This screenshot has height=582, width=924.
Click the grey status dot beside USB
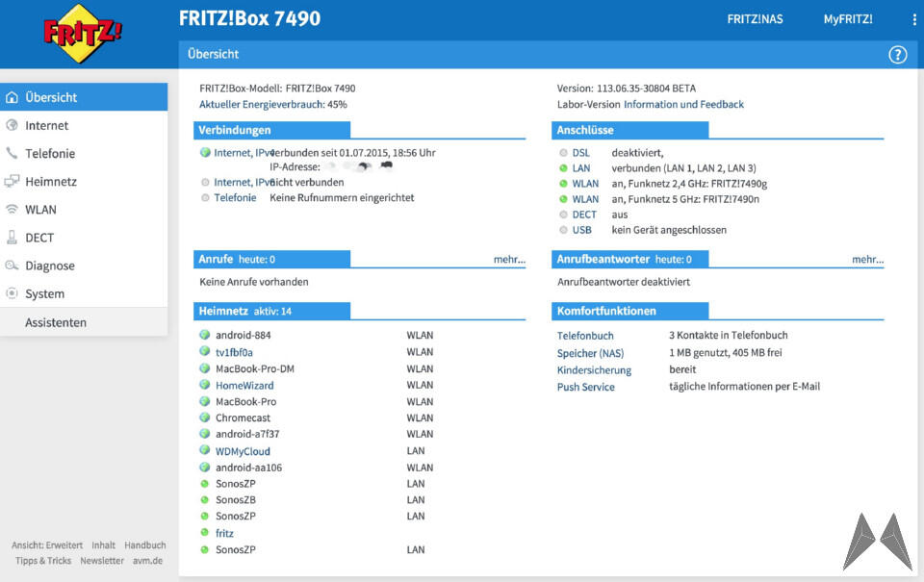click(x=563, y=230)
